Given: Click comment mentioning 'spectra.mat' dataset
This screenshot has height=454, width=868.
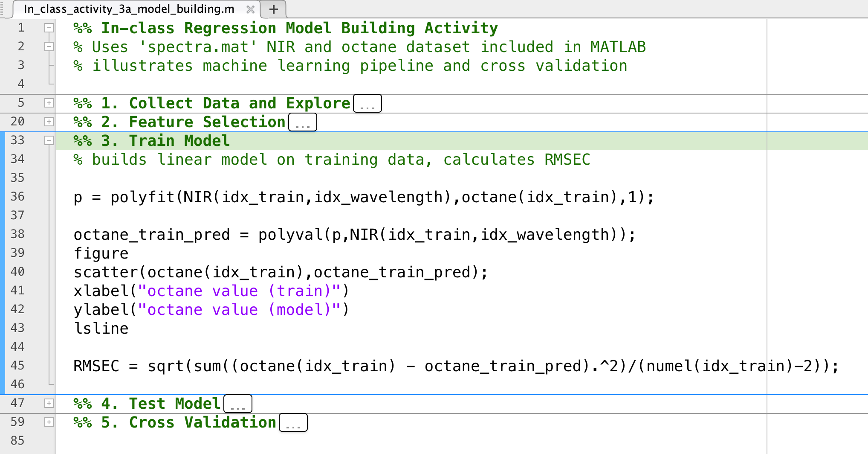Looking at the screenshot, I should pos(360,47).
